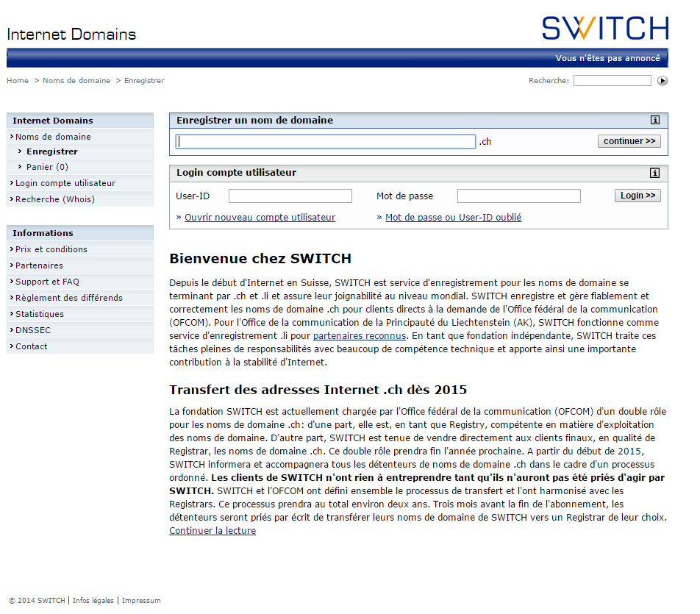Screen dimensions: 700x614
Task: Click the Internet Domains page title
Action: (71, 35)
